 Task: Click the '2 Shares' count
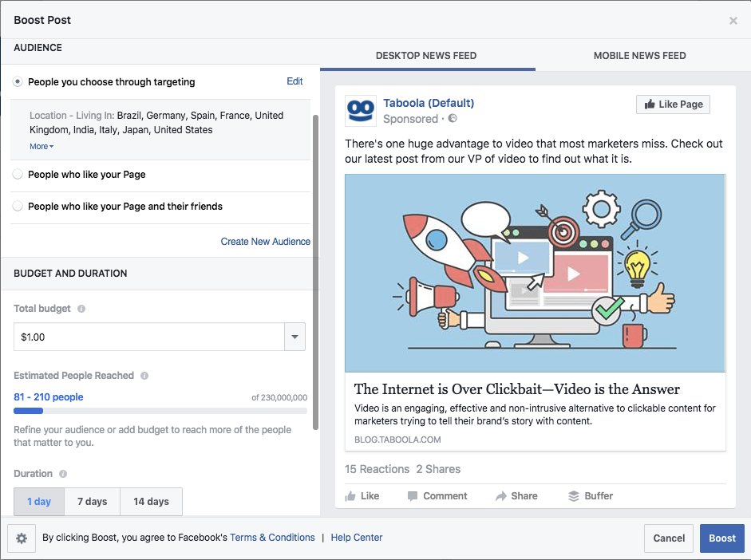[438, 469]
